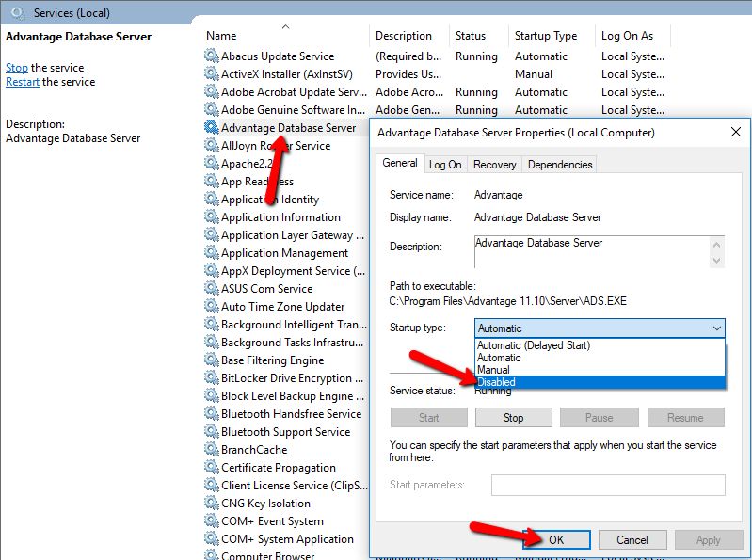Sort services by Startup Type column
This screenshot has width=752, height=560.
click(551, 36)
